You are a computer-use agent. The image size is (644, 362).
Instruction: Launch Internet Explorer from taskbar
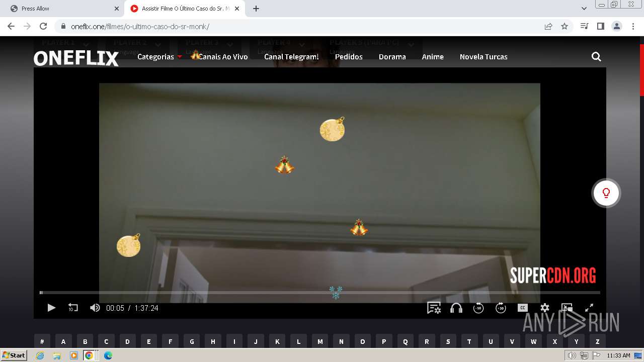click(x=40, y=355)
